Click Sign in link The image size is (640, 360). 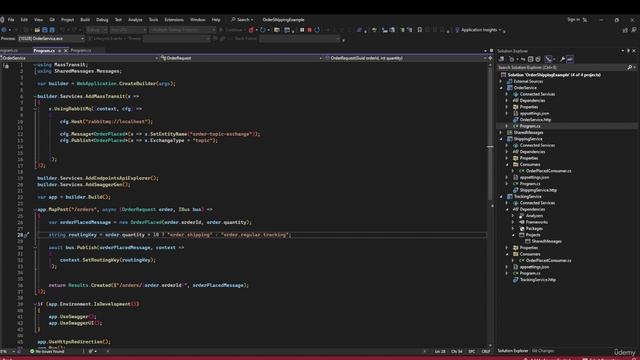573,20
